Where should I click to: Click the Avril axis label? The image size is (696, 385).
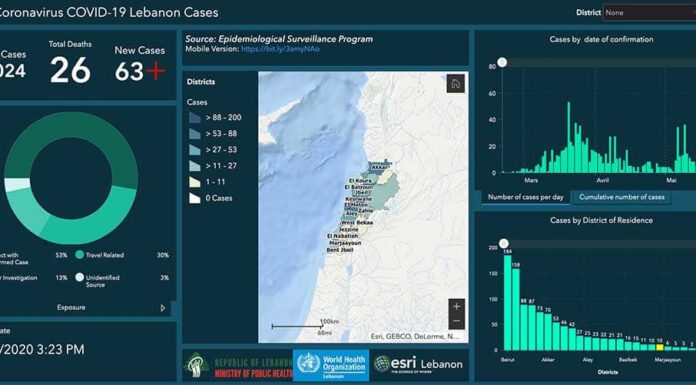pos(602,180)
